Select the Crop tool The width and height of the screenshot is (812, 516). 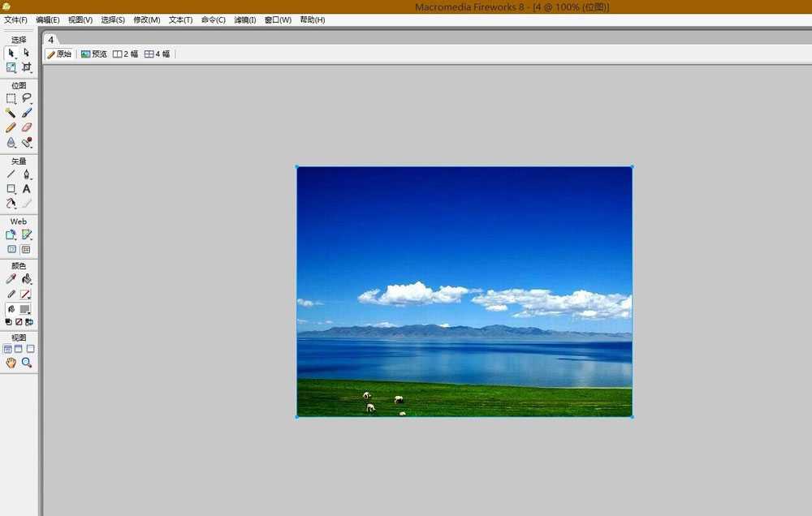click(27, 68)
